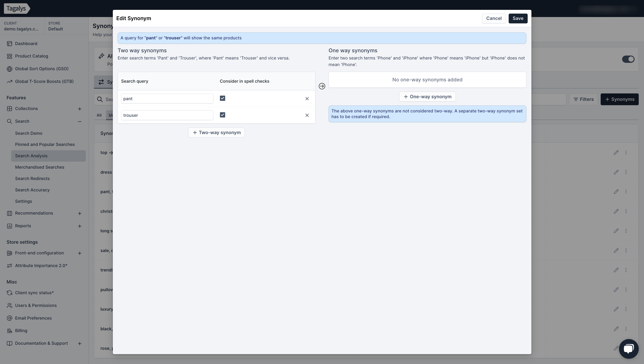Open more options for 'luxury' row
Screen dimensions: 644x364
point(626,309)
